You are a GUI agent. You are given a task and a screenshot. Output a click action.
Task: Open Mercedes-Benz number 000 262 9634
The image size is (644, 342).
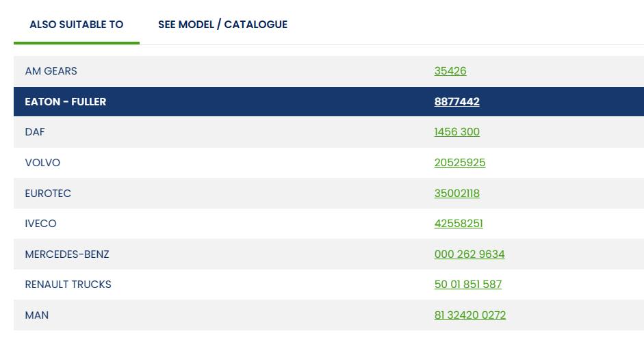[x=469, y=254]
